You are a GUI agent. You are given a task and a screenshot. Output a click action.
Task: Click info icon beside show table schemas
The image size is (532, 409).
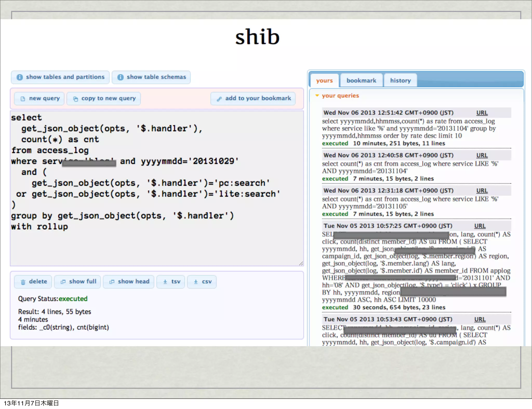(120, 77)
